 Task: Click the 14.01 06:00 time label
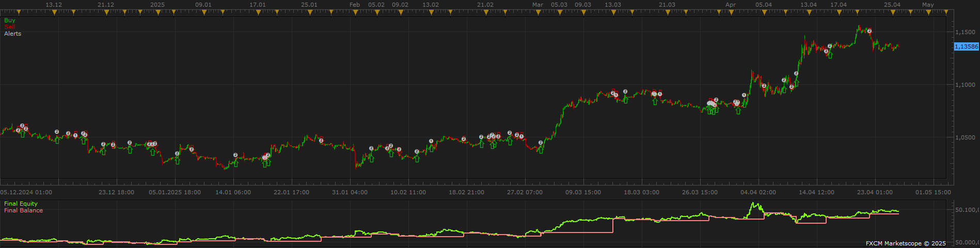(233, 192)
